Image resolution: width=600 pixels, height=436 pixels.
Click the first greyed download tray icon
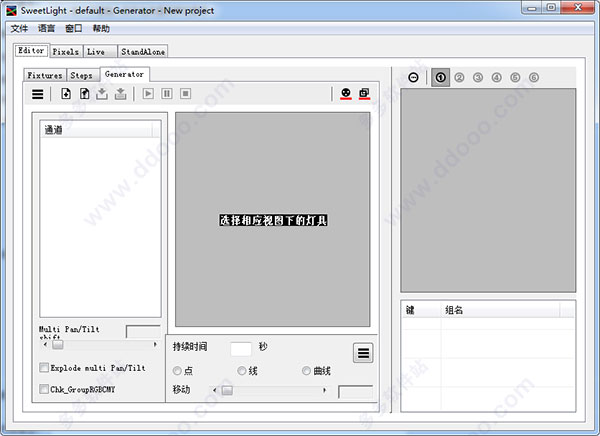click(x=102, y=93)
